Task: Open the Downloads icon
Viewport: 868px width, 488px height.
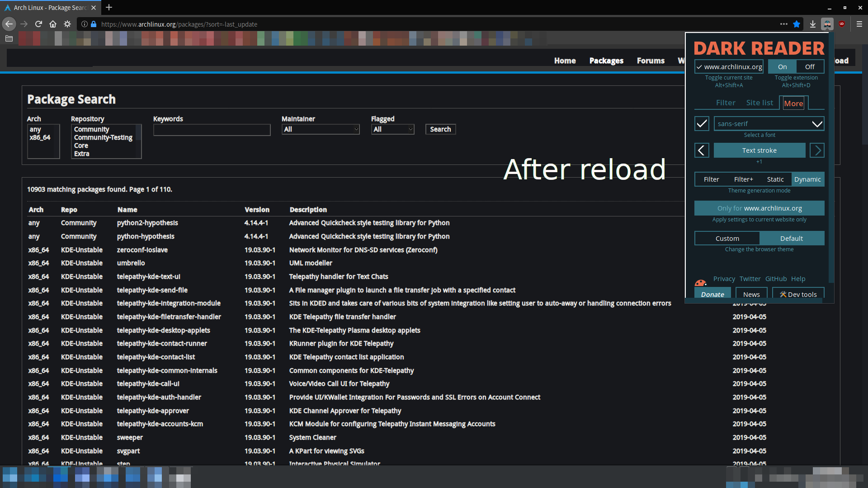Action: 813,24
